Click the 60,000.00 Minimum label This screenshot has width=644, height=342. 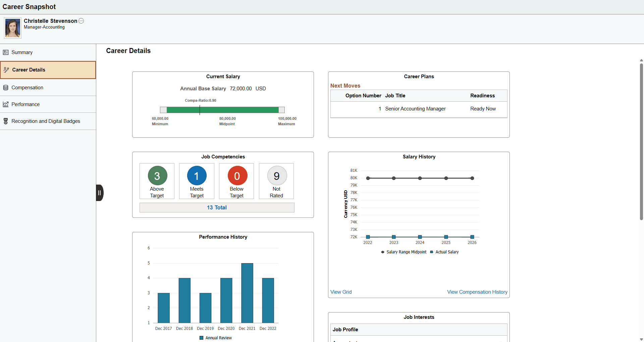click(x=160, y=121)
